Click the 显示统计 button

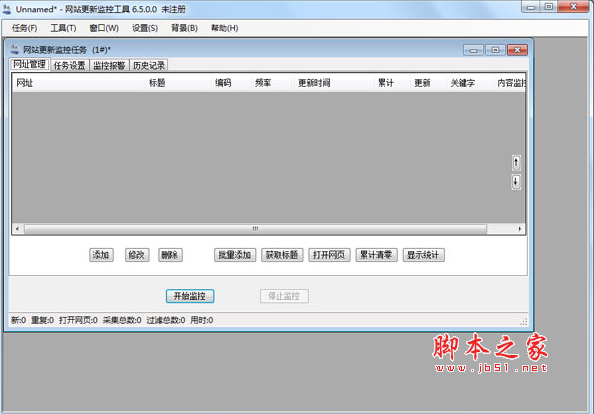(423, 255)
